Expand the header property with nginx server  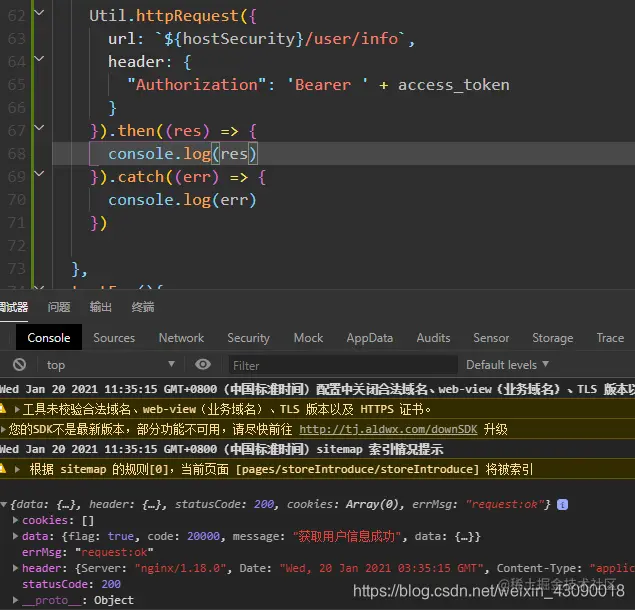pyautogui.click(x=15, y=568)
